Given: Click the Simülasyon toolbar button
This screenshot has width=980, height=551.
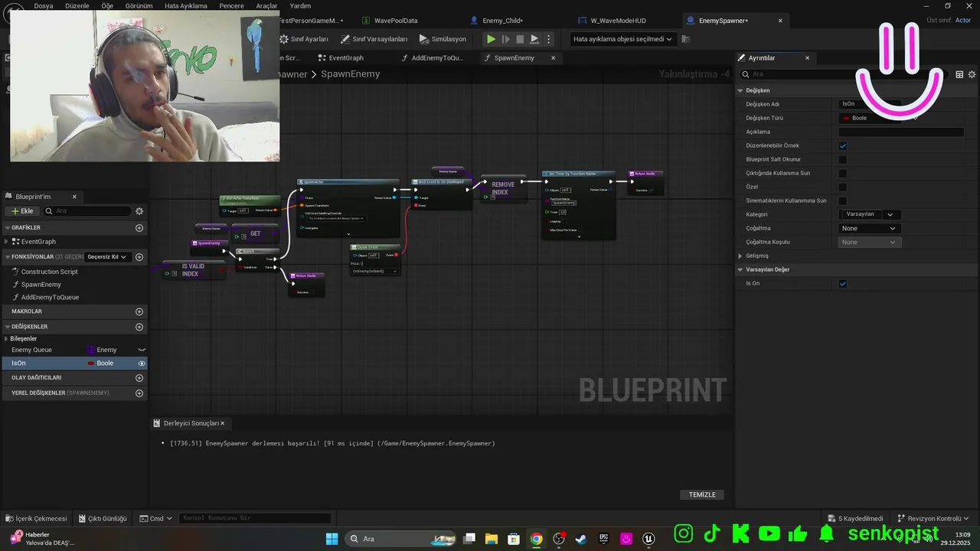Looking at the screenshot, I should coord(443,39).
